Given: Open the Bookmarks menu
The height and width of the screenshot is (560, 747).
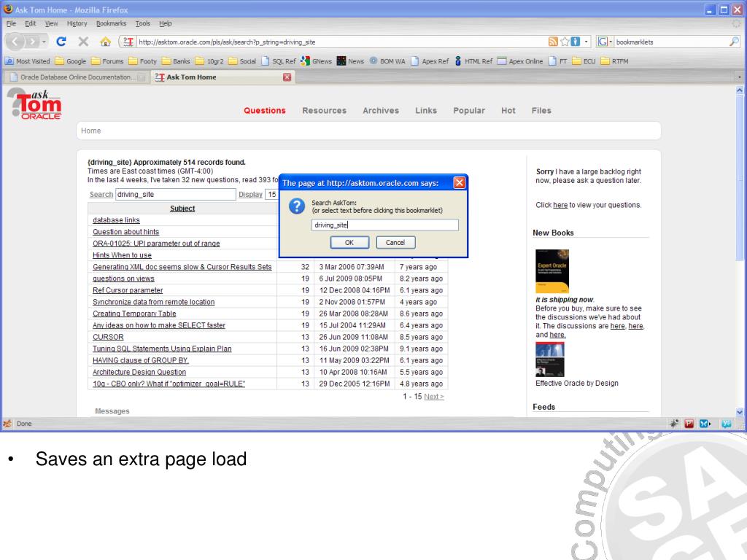Looking at the screenshot, I should (111, 23).
